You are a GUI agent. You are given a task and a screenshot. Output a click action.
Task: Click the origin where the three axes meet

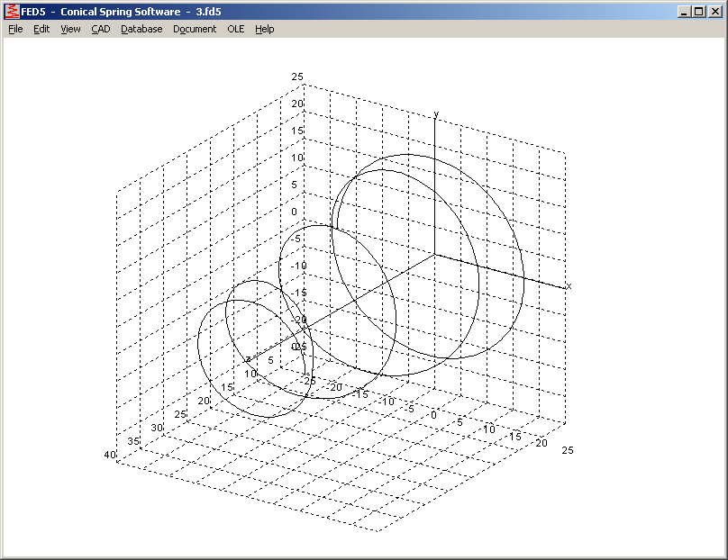436,255
